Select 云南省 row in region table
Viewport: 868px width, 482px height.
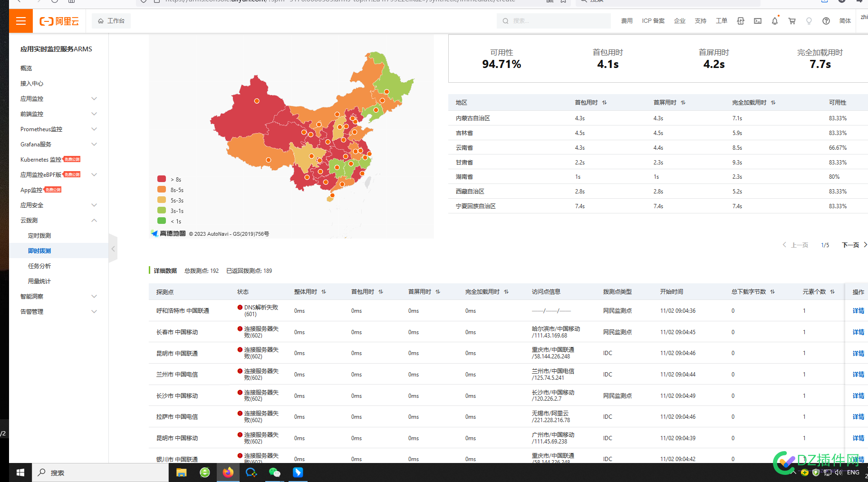[x=658, y=148]
